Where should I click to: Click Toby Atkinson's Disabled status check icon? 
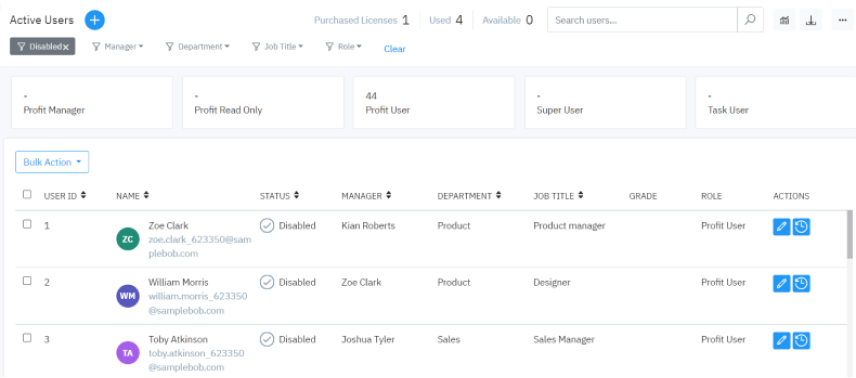click(x=267, y=339)
